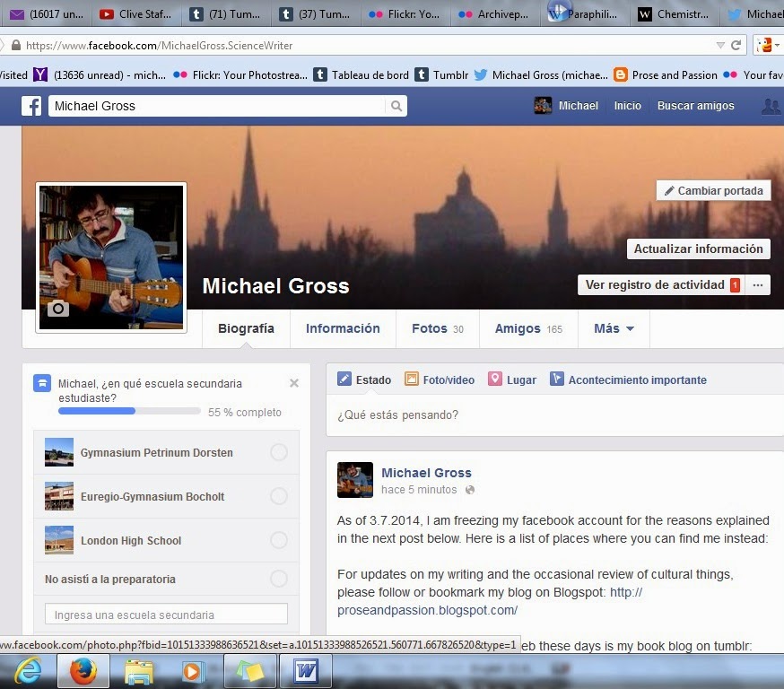Click the hace 5 minutos timestamp

tap(419, 490)
